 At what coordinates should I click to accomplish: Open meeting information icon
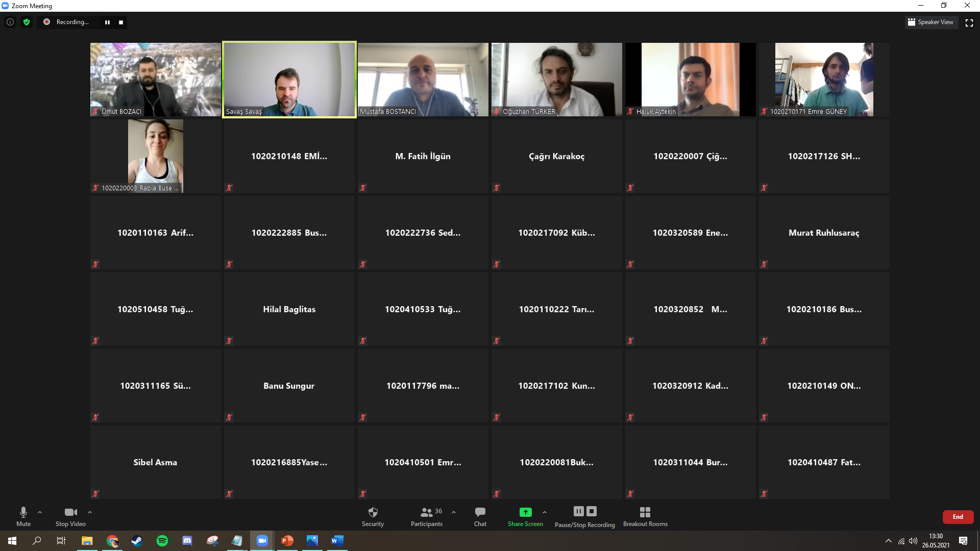[10, 22]
